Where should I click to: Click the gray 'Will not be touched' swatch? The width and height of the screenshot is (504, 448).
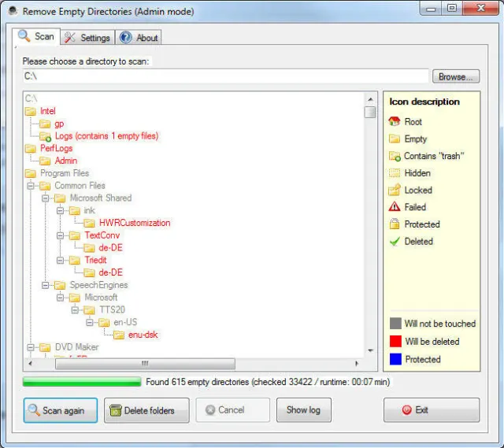[x=395, y=324]
